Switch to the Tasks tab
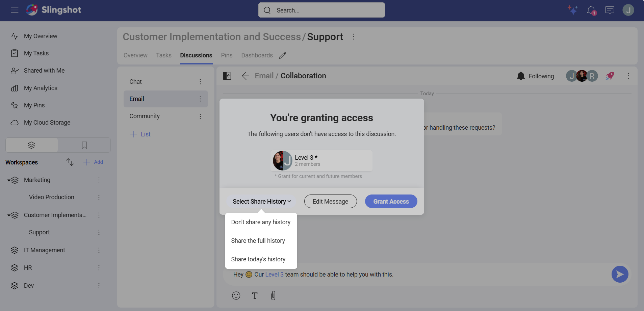Viewport: 644px width, 311px height. [x=163, y=55]
